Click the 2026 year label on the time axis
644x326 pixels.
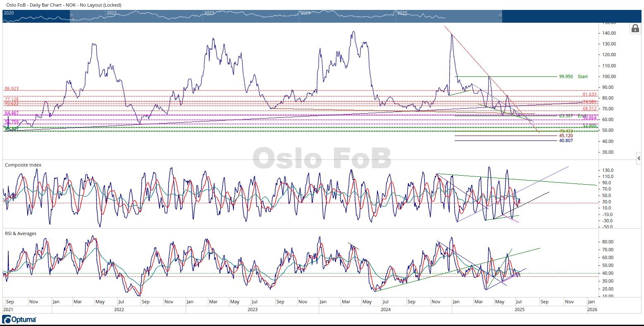coord(592,309)
